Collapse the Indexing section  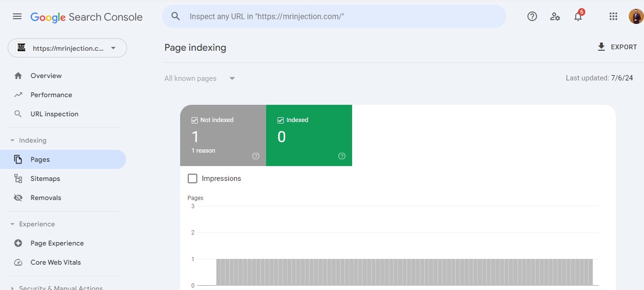coord(12,140)
